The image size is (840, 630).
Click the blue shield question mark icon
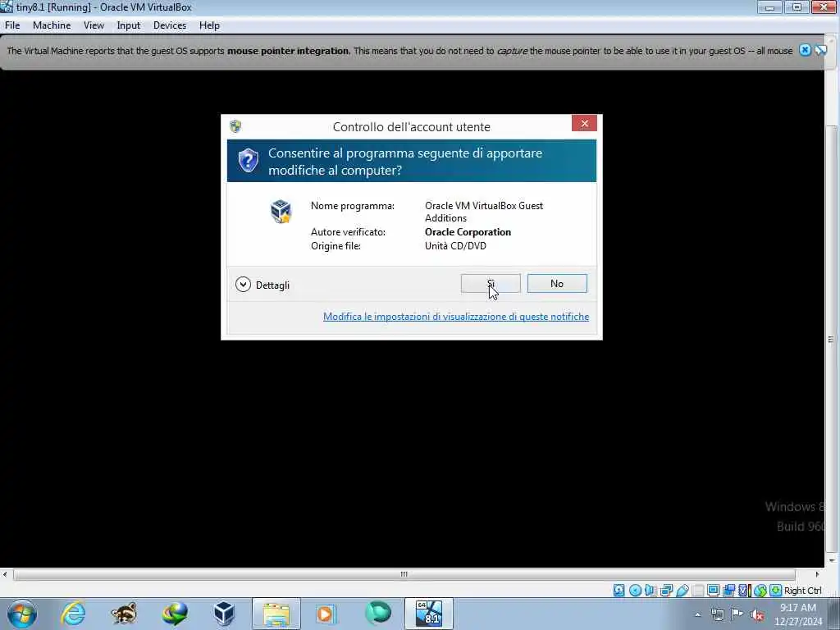pos(248,160)
